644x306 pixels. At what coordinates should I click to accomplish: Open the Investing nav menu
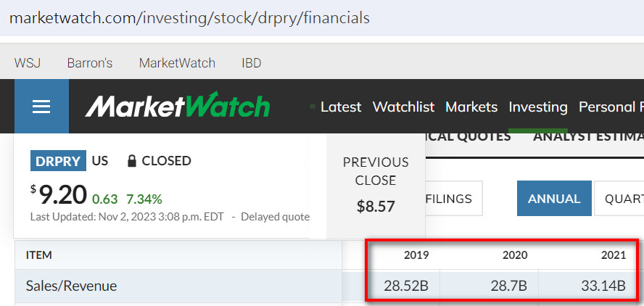click(538, 107)
